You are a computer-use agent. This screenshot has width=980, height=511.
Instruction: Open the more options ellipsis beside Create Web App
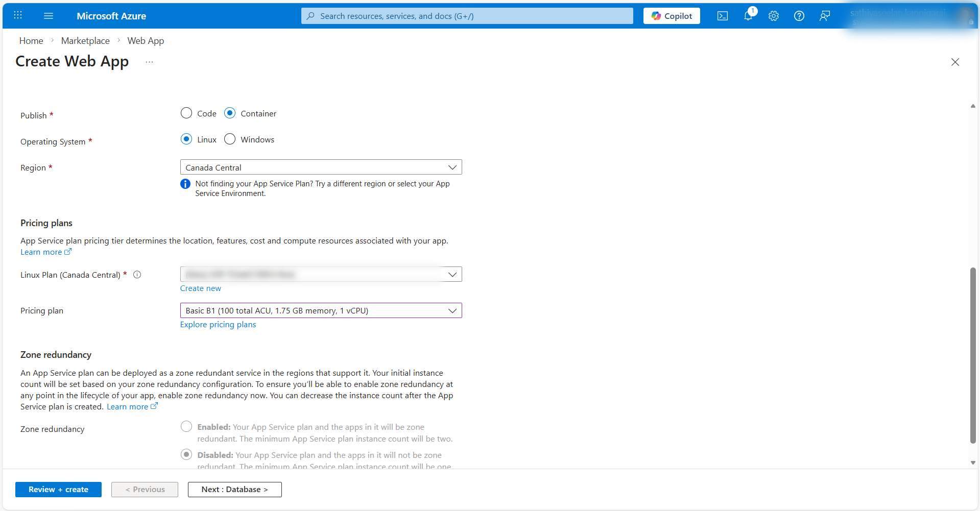[149, 62]
